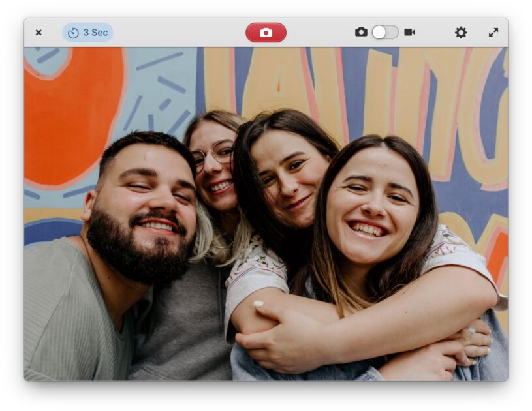The width and height of the screenshot is (532, 411).
Task: Open settings with the gear icon
Action: [461, 33]
